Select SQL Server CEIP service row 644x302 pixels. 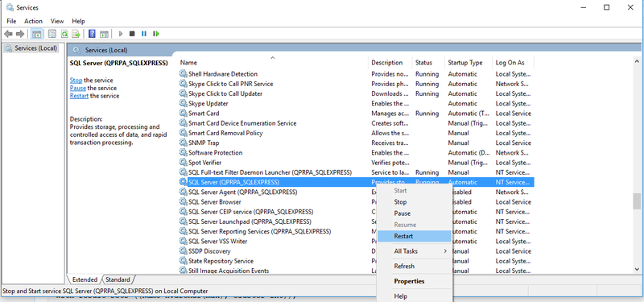click(357, 212)
